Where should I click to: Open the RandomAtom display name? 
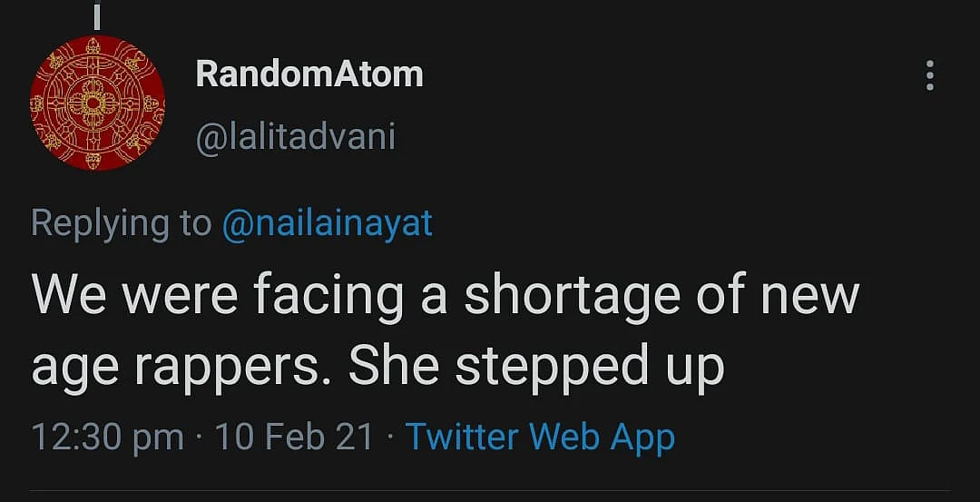point(309,75)
